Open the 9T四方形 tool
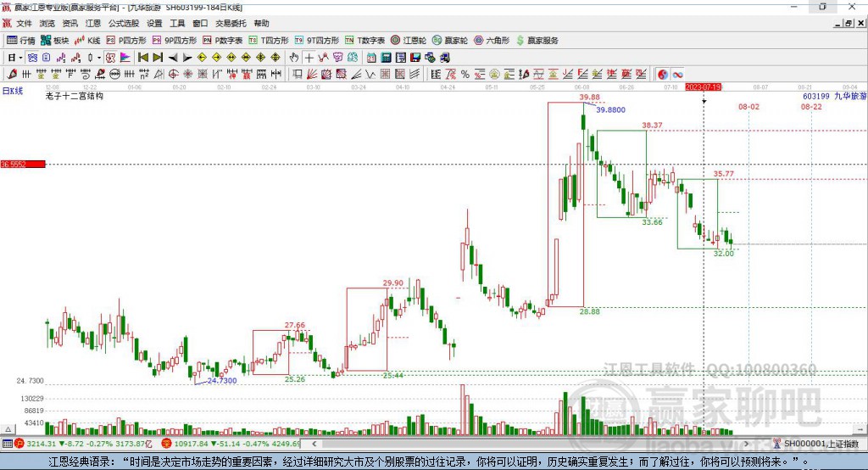This screenshot has height=470, width=868. click(x=317, y=41)
